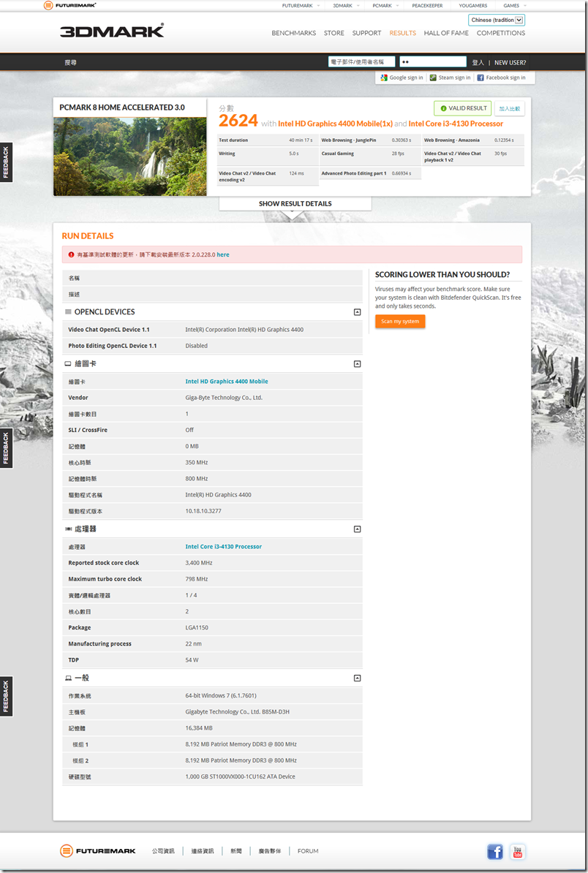Focus the password input field

pyautogui.click(x=433, y=62)
